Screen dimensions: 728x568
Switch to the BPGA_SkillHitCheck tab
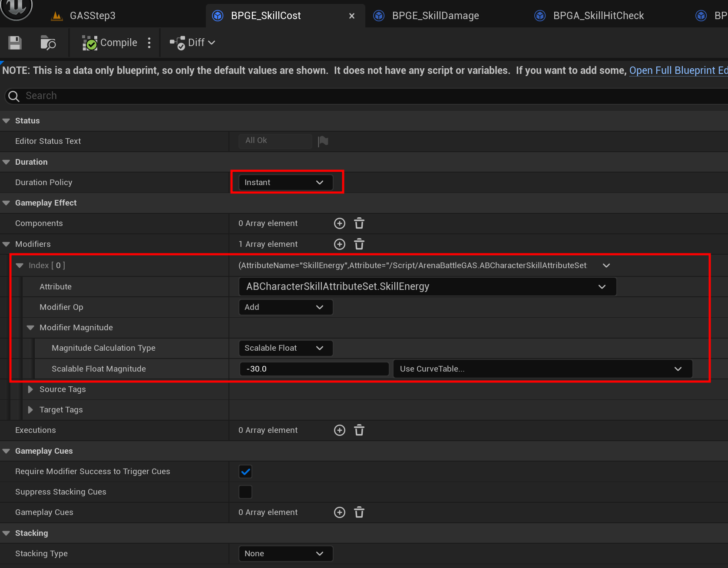pos(599,16)
